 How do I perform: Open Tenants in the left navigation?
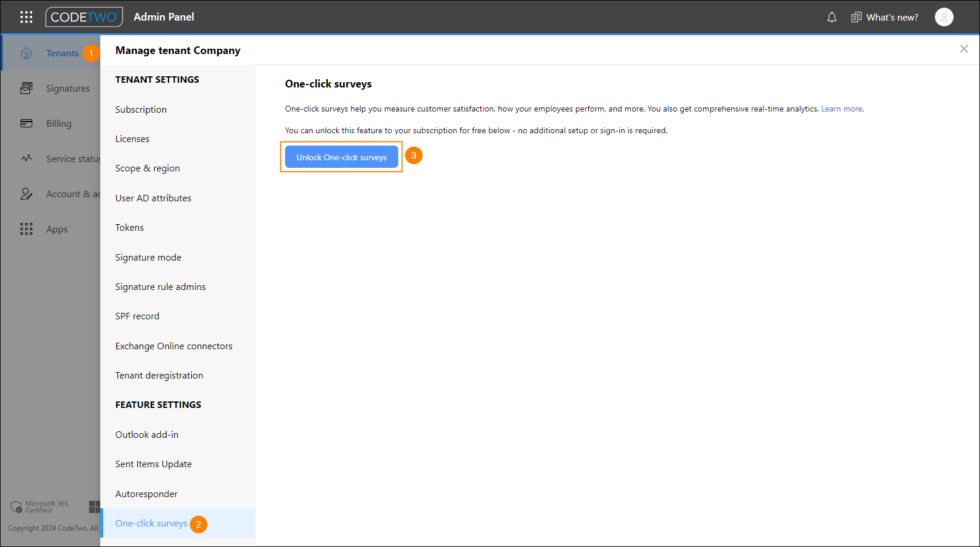(62, 53)
